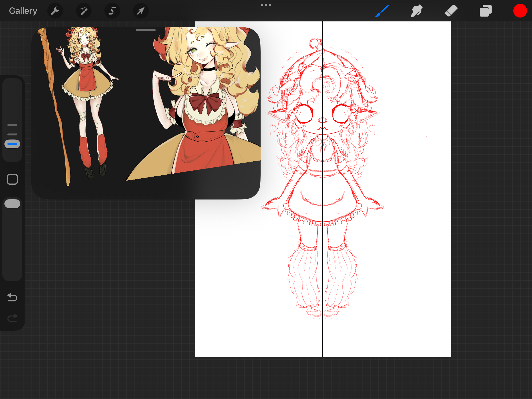The width and height of the screenshot is (532, 399).
Task: Return to Gallery
Action: click(x=23, y=11)
